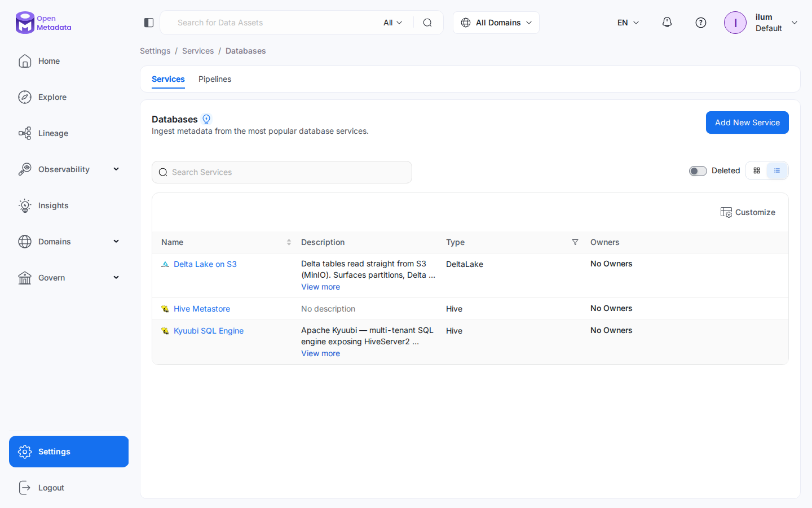
Task: Click 'Databases' in the breadcrumb
Action: click(x=245, y=51)
